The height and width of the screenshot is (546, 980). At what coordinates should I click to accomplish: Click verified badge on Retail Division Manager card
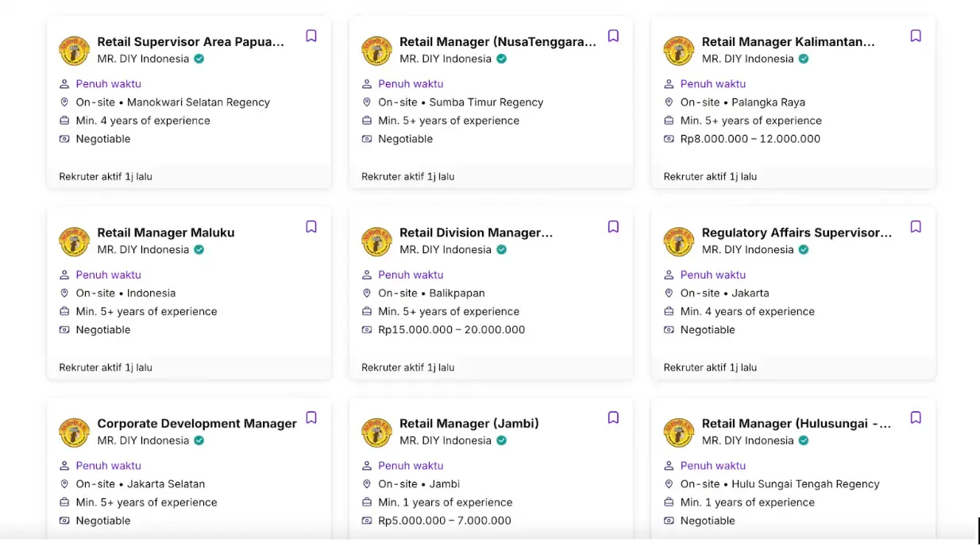coord(501,249)
